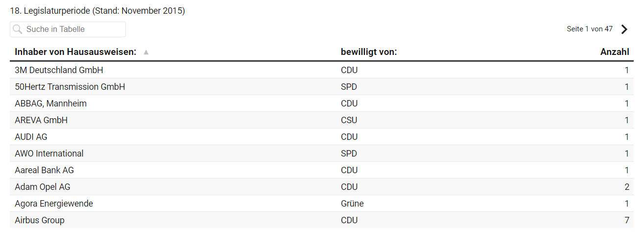The image size is (644, 236).
Task: Sort by bewilligt von column header
Action: pos(368,52)
